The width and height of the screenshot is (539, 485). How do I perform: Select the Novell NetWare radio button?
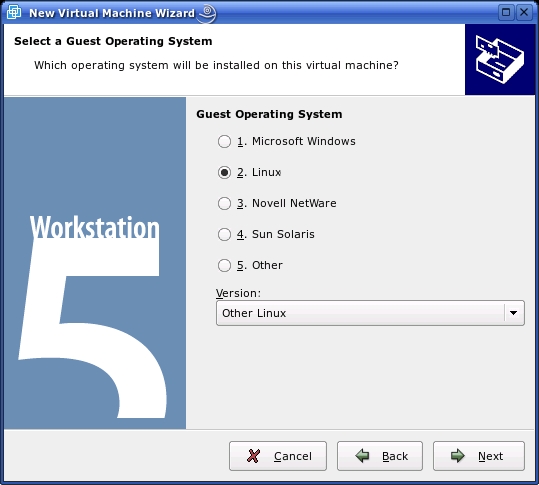tap(224, 203)
